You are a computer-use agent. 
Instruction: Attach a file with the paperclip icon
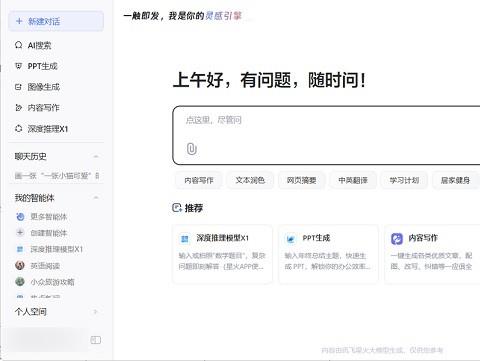click(x=191, y=149)
